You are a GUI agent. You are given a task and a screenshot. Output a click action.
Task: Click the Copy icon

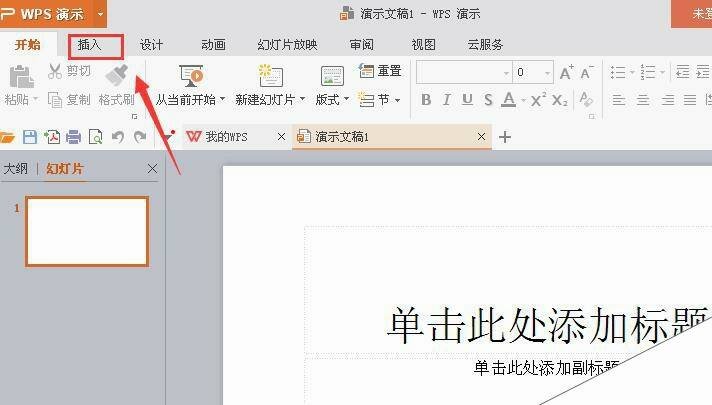coord(55,99)
